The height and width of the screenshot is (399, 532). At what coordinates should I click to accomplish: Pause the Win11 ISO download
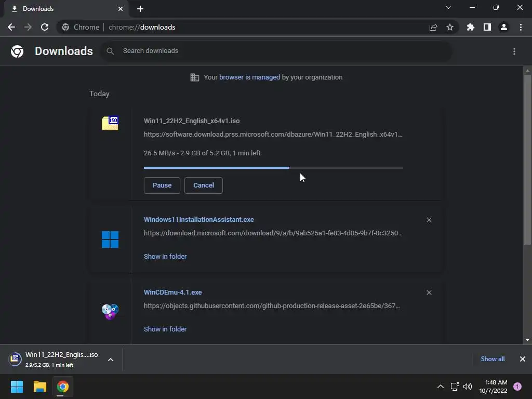pos(162,185)
